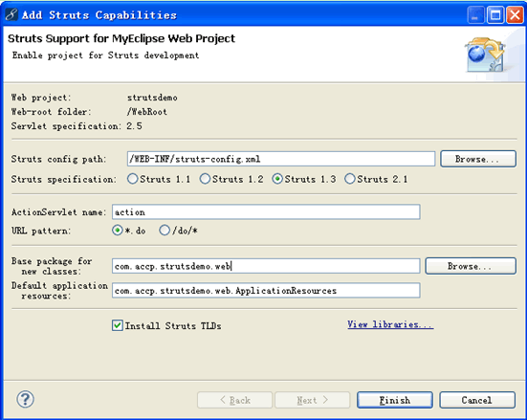Click the disabled Back button

235,400
